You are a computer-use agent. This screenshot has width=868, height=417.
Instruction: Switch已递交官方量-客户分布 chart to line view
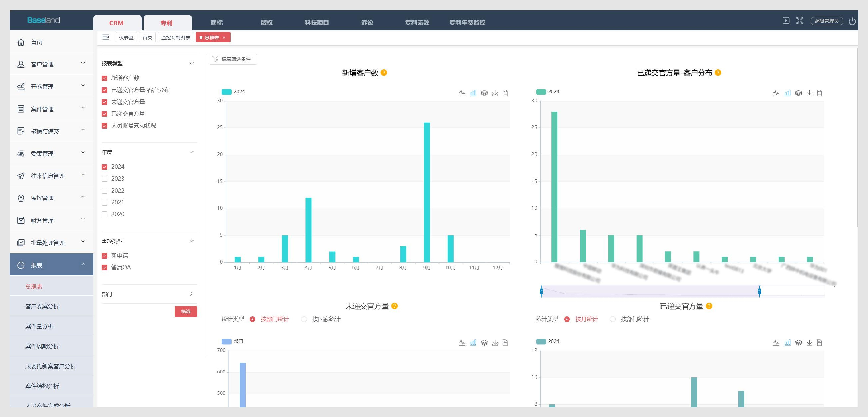(x=776, y=93)
